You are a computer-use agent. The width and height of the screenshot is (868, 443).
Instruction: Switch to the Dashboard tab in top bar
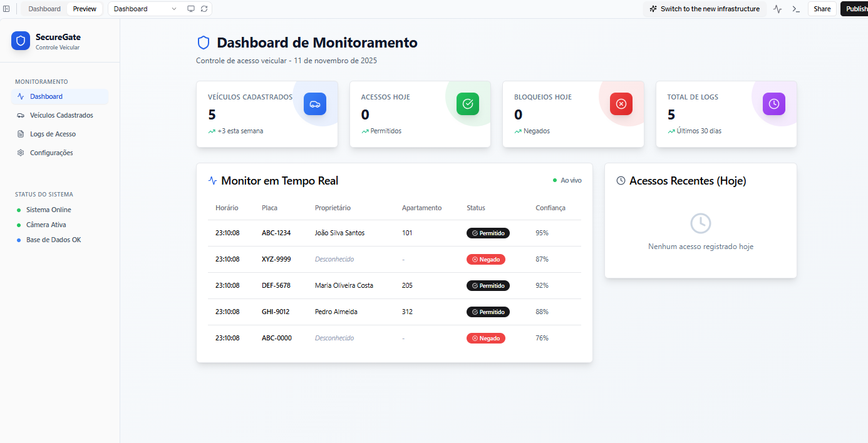tap(44, 9)
